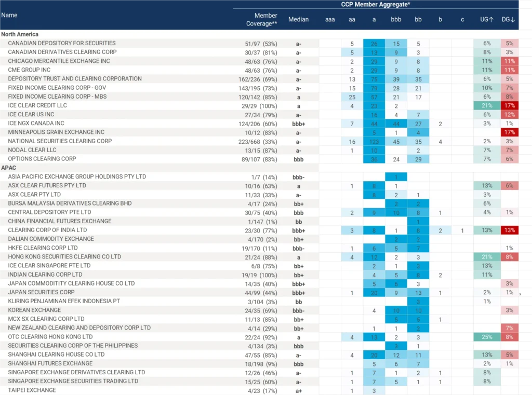
Task: Select NATIONAL SECURITIES CLEARING CORP name
Action: coord(60,141)
